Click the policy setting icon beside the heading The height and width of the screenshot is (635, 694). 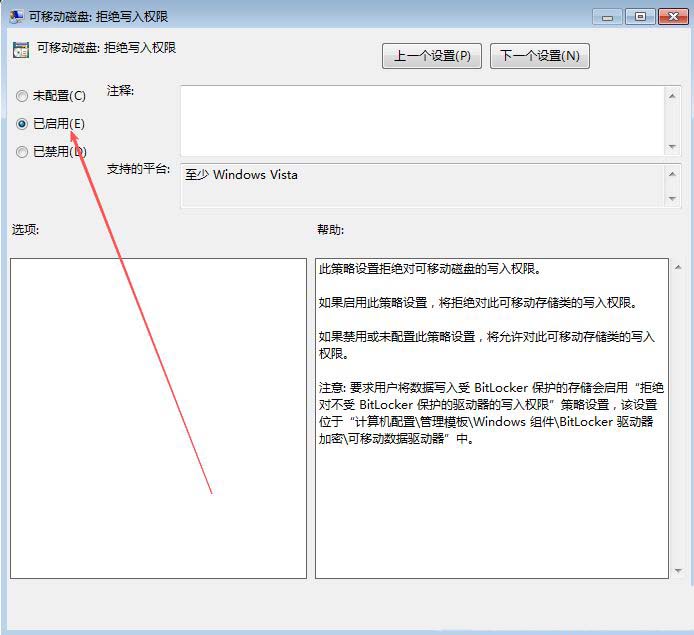coord(21,50)
